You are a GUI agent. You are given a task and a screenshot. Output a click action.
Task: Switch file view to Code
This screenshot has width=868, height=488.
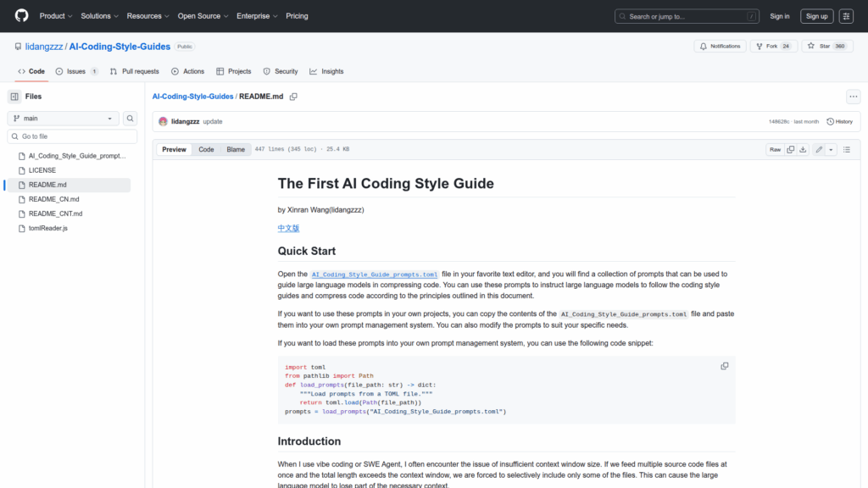[206, 150]
